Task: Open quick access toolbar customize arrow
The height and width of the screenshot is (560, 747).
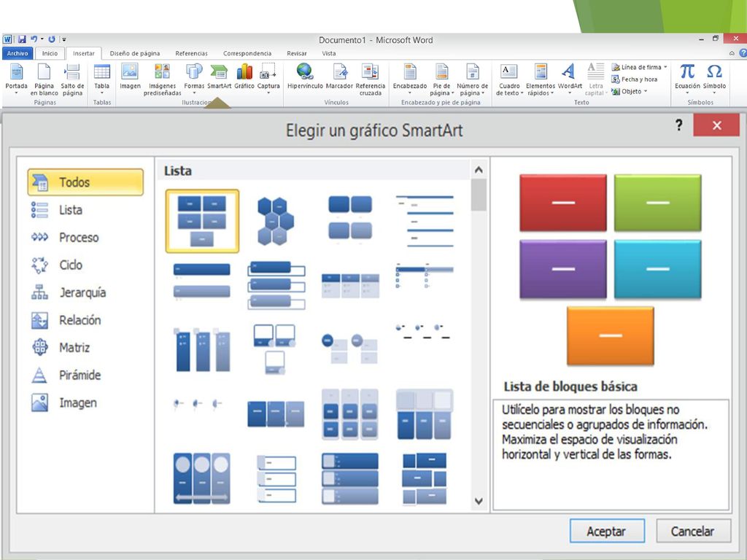Action: (64, 39)
